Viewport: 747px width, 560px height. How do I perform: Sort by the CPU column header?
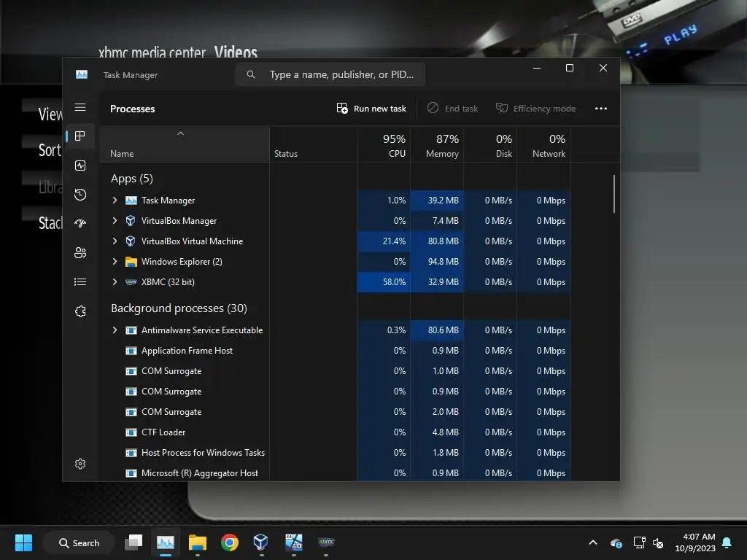tap(384, 145)
